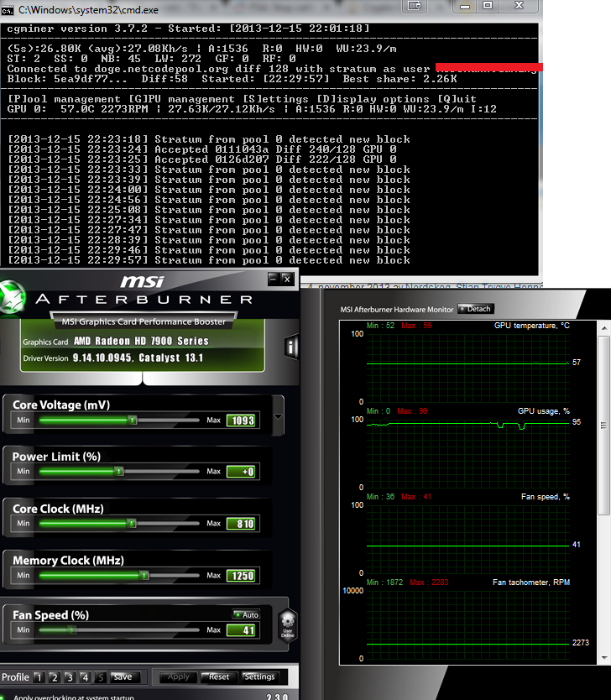The height and width of the screenshot is (700, 611).
Task: Click the 'Accepted 0126d207' log line
Action: click(202, 159)
